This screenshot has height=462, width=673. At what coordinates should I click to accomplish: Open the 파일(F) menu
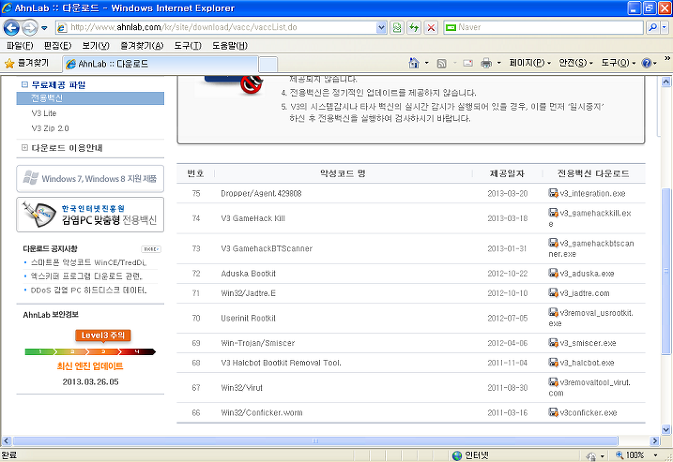[20, 46]
